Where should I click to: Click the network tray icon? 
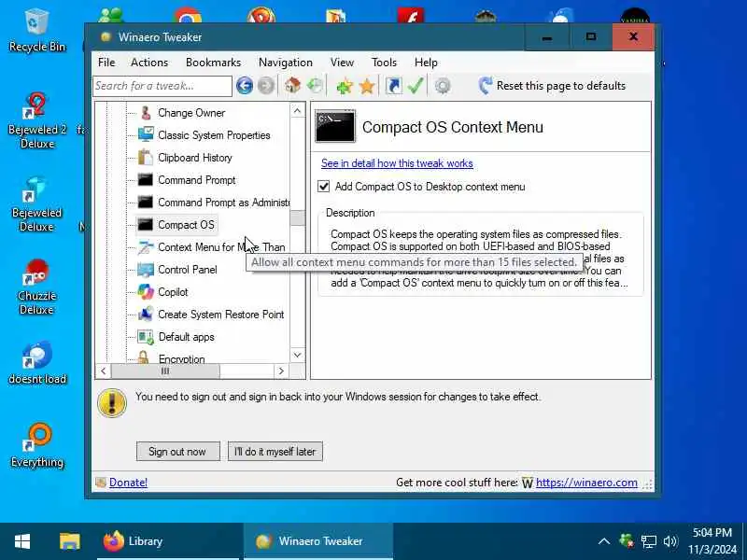tap(648, 541)
